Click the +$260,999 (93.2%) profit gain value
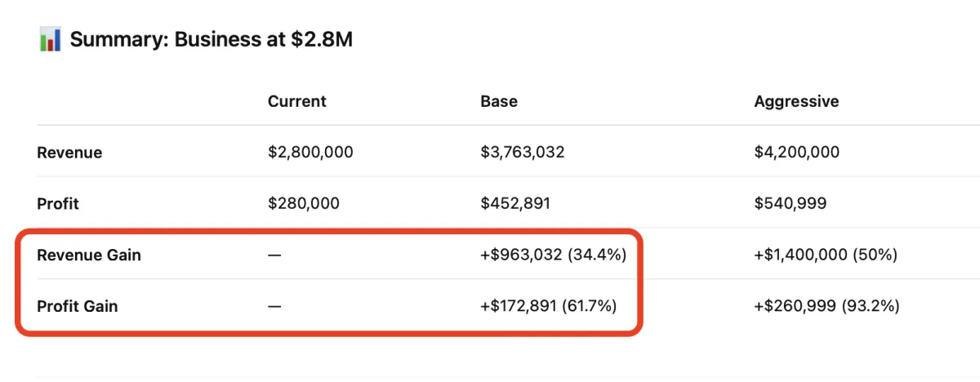 826,306
